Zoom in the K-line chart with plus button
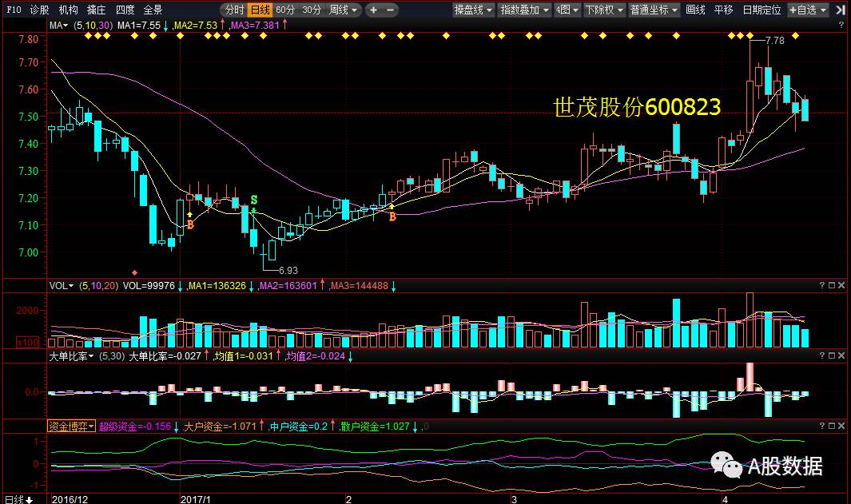The image size is (851, 504). (373, 10)
